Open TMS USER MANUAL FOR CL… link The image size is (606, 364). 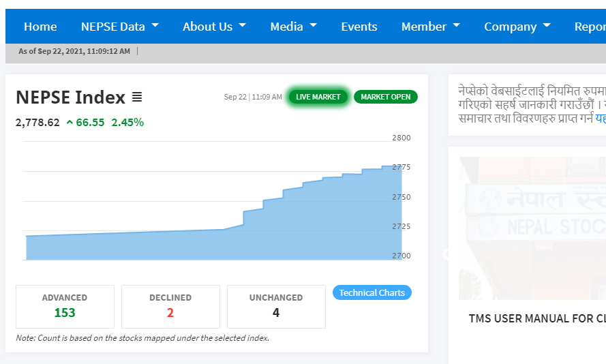pos(537,319)
